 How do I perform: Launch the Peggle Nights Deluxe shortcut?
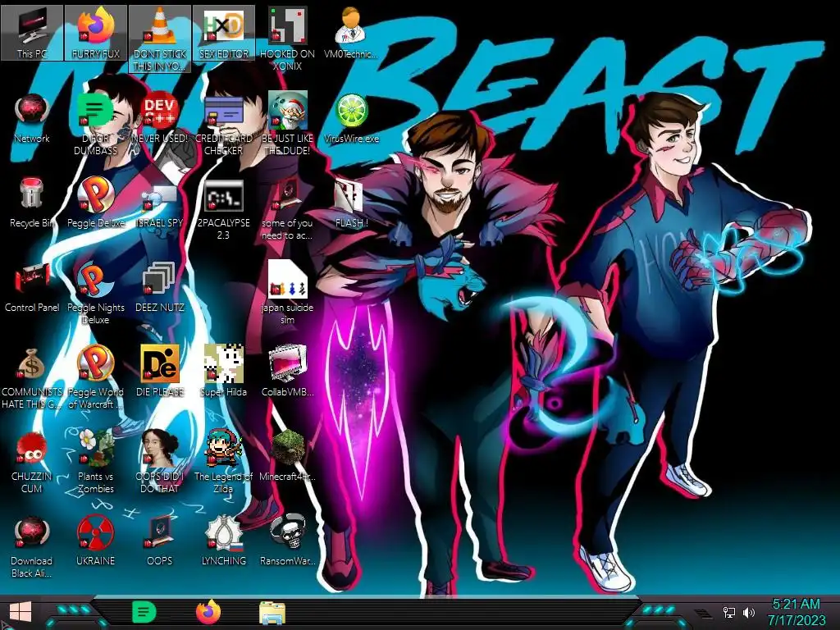[96, 292]
